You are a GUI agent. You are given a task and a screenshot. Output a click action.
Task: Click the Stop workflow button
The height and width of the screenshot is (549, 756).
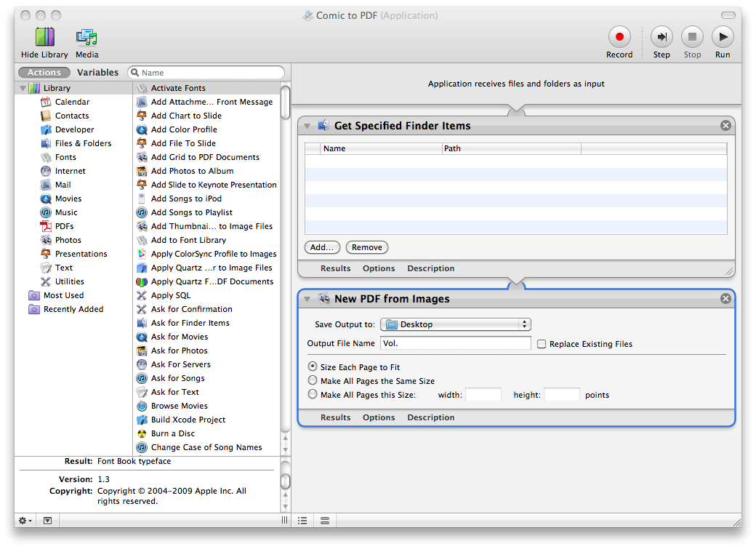coord(692,36)
